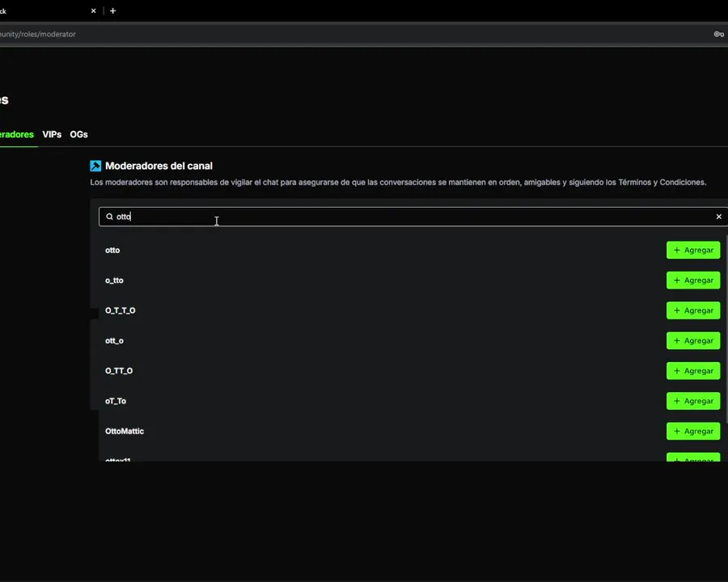Close the current browser tab
This screenshot has height=582, width=728.
93,11
